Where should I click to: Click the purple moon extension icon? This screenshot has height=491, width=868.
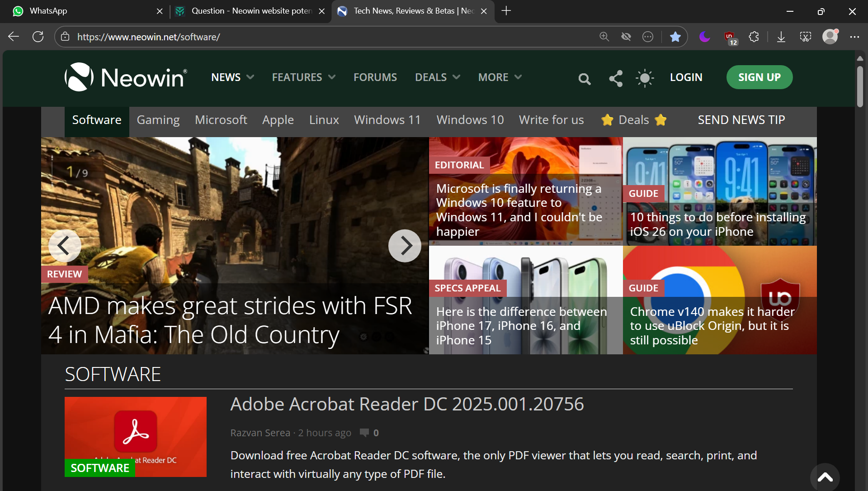coord(704,37)
